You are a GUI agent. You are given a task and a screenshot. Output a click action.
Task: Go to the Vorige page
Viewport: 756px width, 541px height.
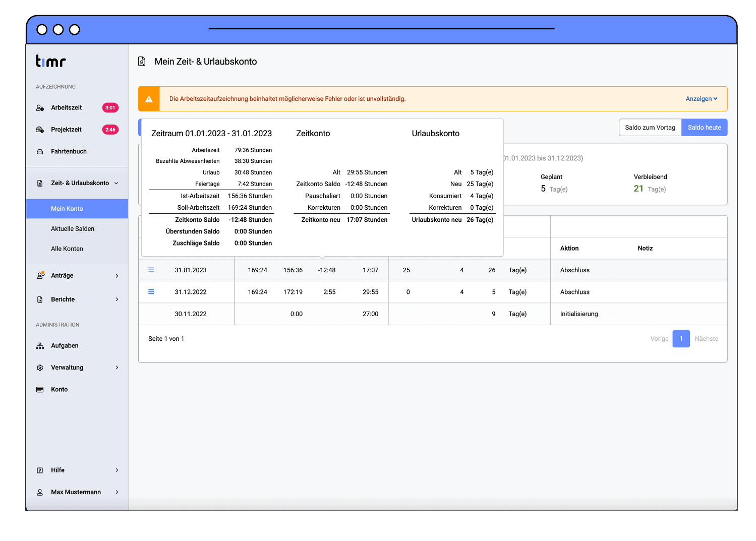point(659,339)
